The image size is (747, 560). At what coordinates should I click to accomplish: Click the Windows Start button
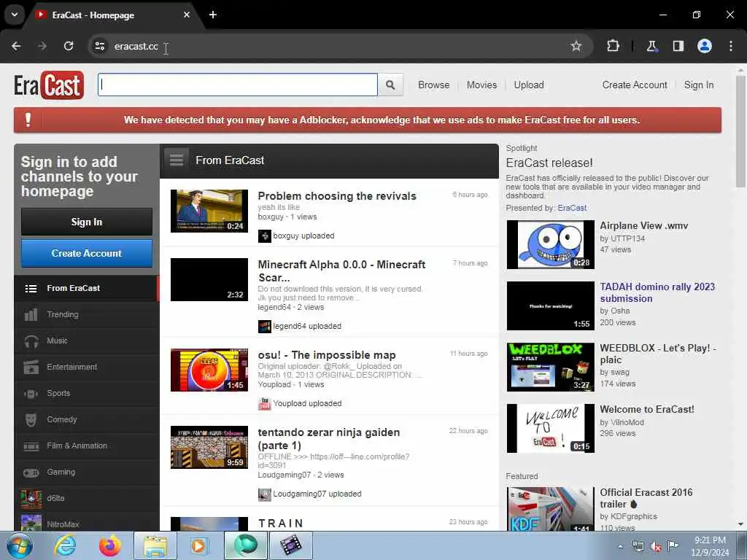tap(20, 545)
